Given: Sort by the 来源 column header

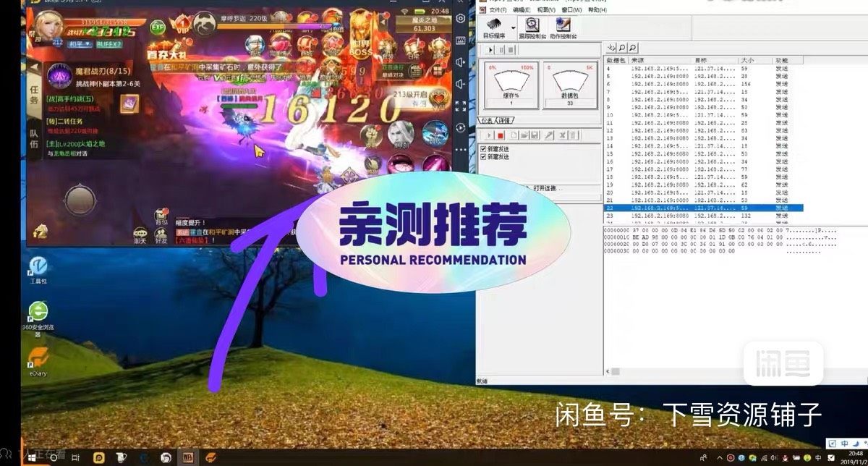Looking at the screenshot, I should click(x=661, y=60).
